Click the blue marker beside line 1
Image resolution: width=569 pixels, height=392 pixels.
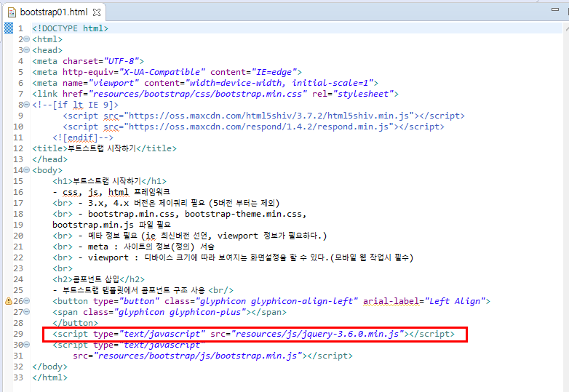point(9,28)
